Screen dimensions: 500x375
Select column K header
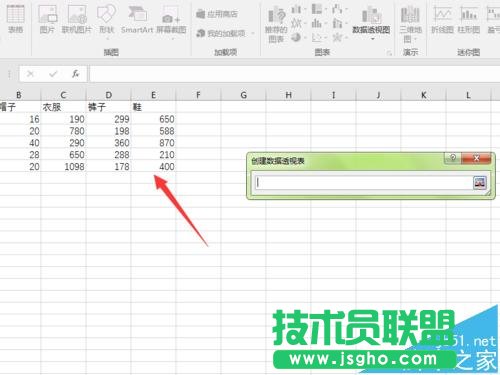423,95
